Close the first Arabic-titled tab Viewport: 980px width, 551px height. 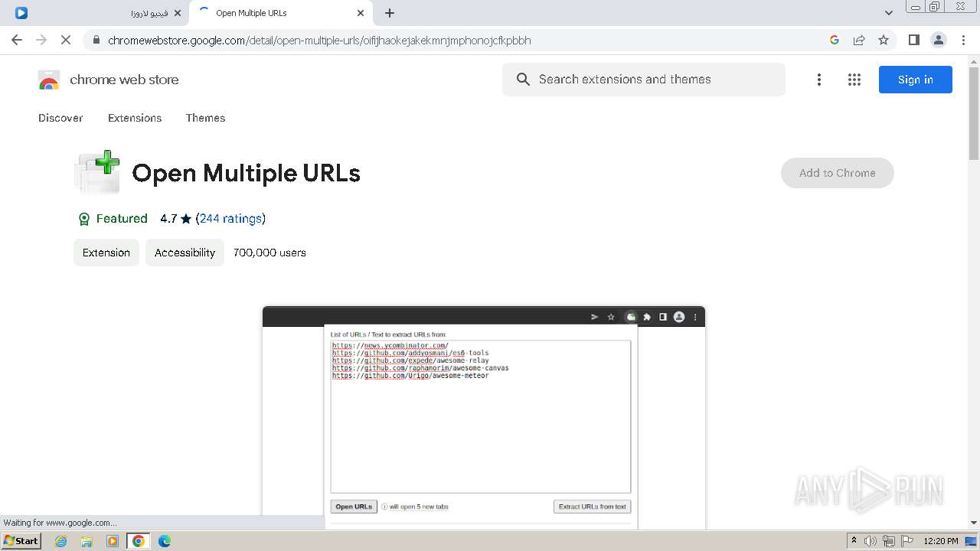(x=178, y=13)
